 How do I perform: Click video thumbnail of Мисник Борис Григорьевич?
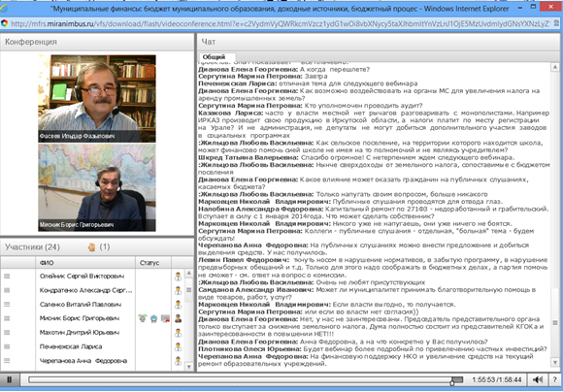coord(97,187)
